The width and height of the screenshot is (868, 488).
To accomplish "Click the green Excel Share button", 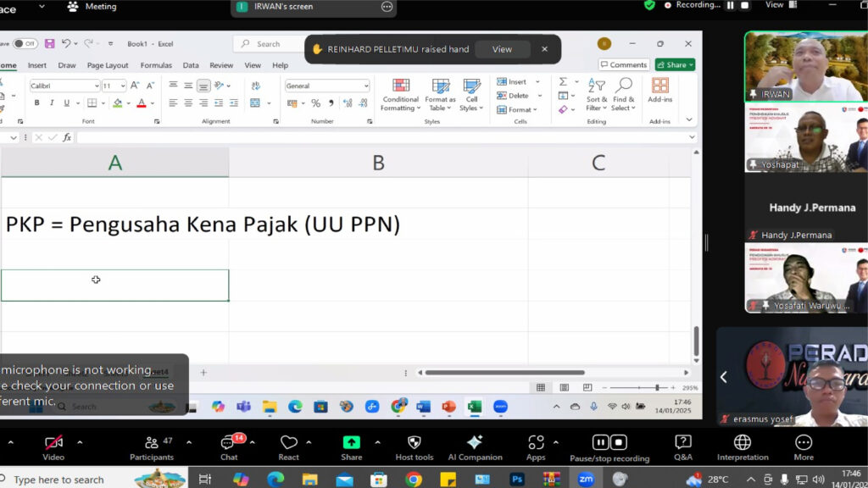I will [x=675, y=64].
